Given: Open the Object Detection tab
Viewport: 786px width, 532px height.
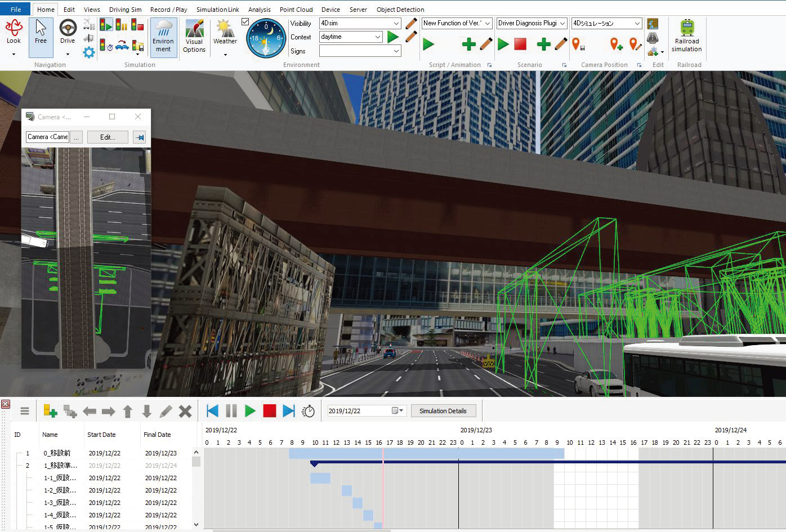Looking at the screenshot, I should [400, 9].
